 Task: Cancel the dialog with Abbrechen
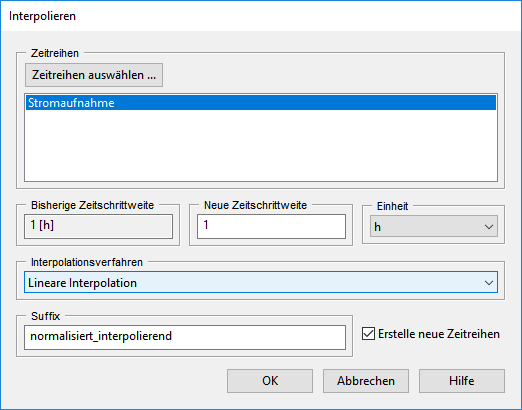366,381
